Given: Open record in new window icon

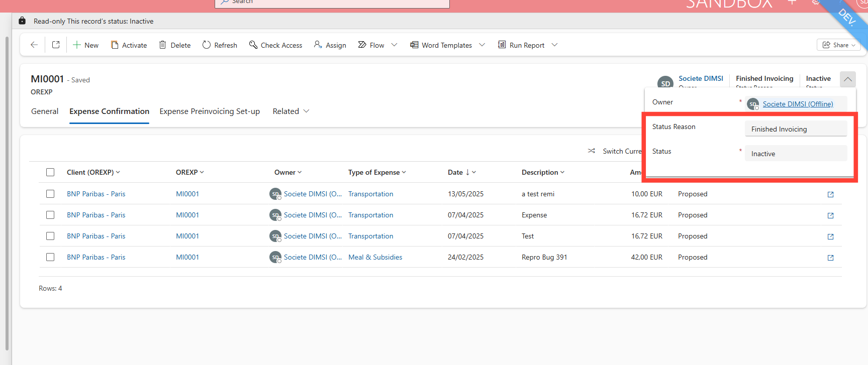Looking at the screenshot, I should click(x=56, y=45).
